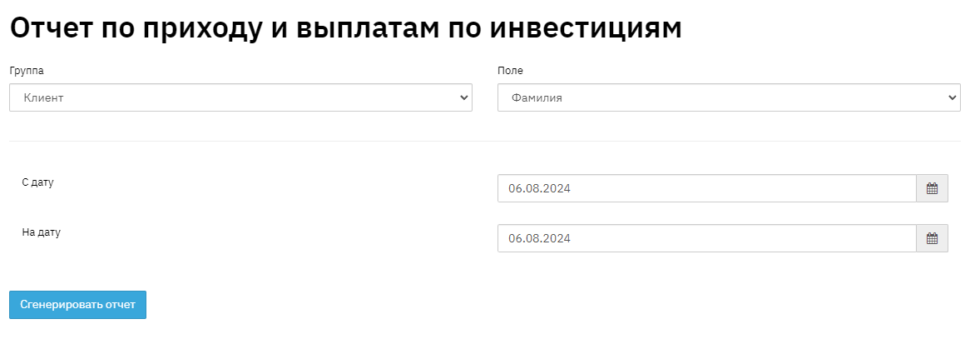This screenshot has width=980, height=344.
Task: Click the Группа field label
Action: point(27,71)
